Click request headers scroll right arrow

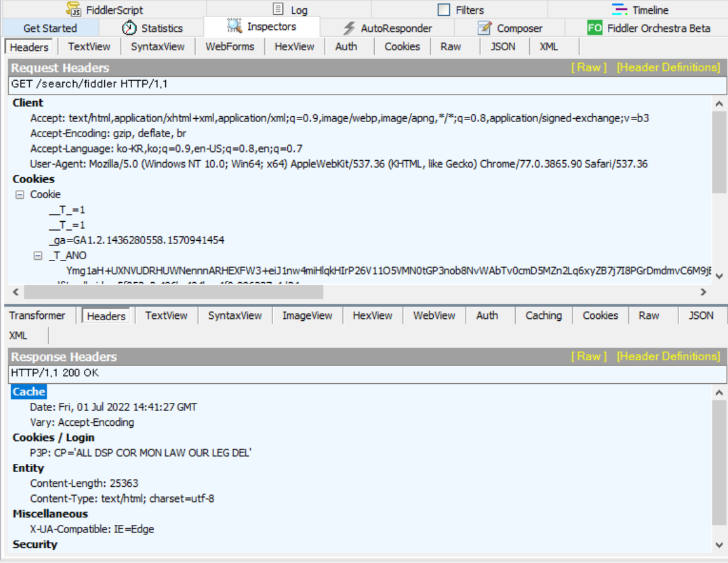point(703,292)
